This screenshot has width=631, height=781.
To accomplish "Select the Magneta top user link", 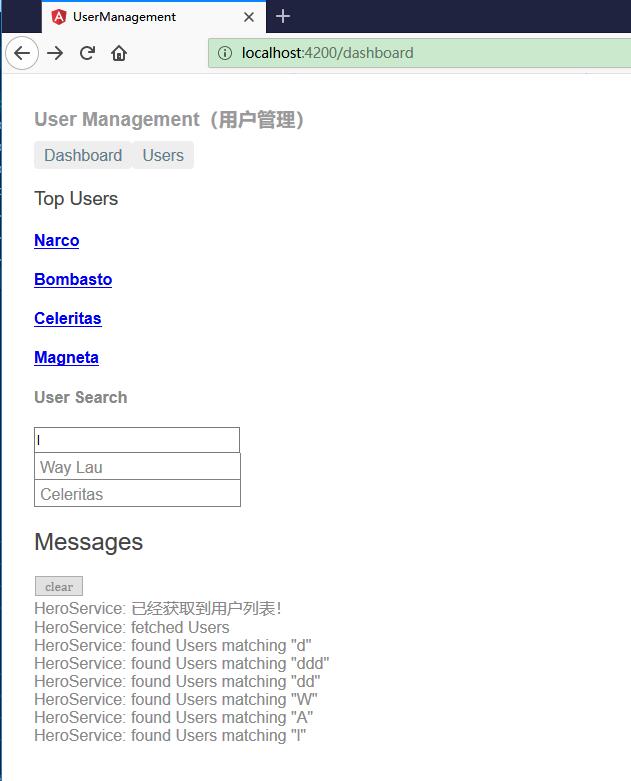I will tap(66, 357).
